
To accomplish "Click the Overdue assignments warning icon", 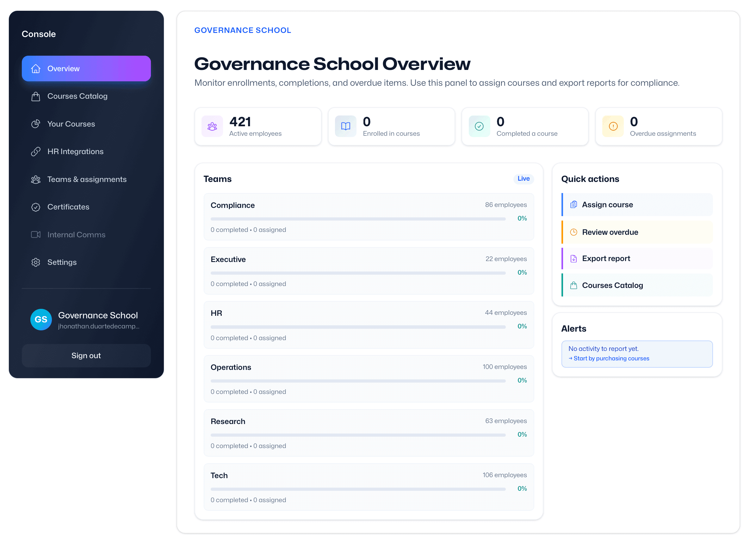I will click(x=613, y=126).
